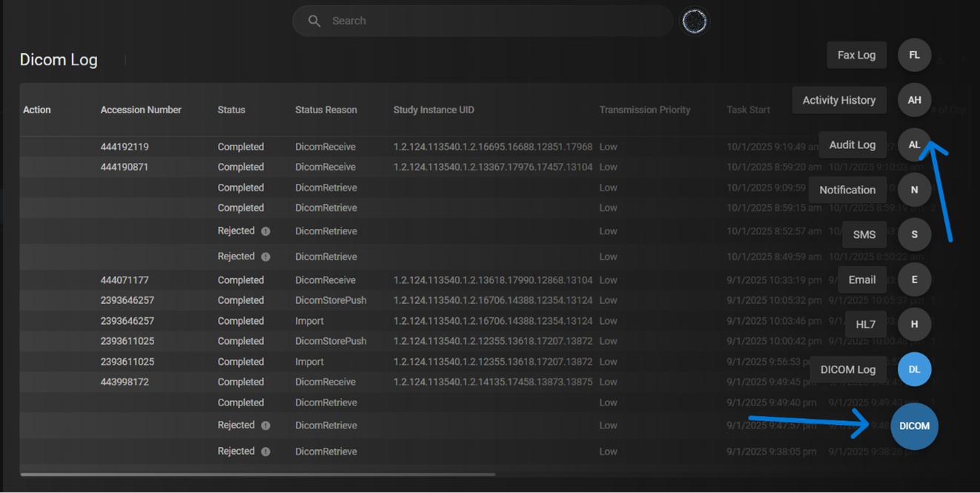This screenshot has height=493, width=980.
Task: Open Activity History via AH icon
Action: 914,100
